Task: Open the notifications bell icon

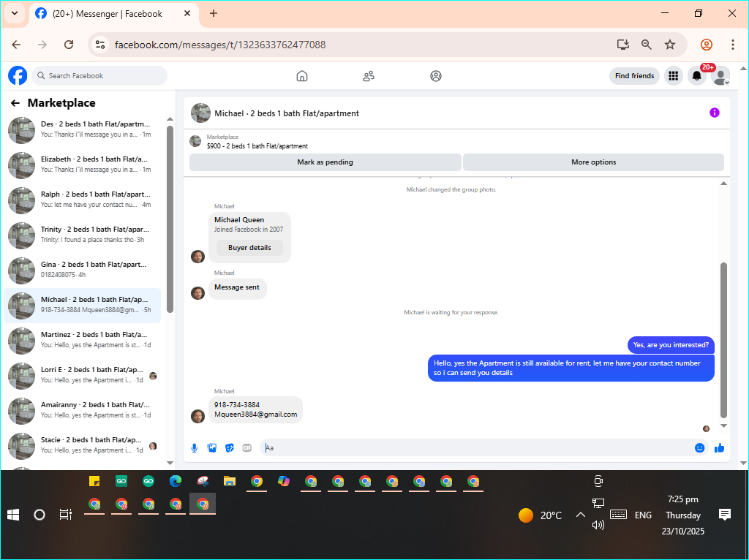Action: (696, 76)
